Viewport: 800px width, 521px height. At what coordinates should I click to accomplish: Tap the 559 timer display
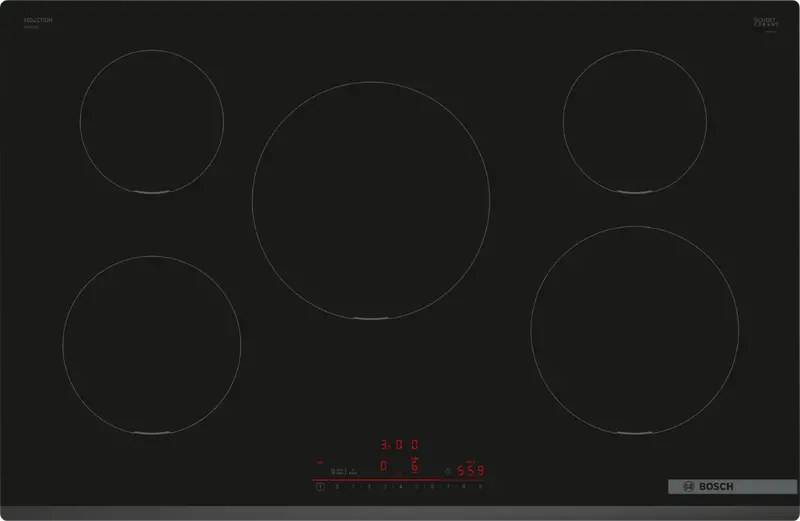point(470,471)
